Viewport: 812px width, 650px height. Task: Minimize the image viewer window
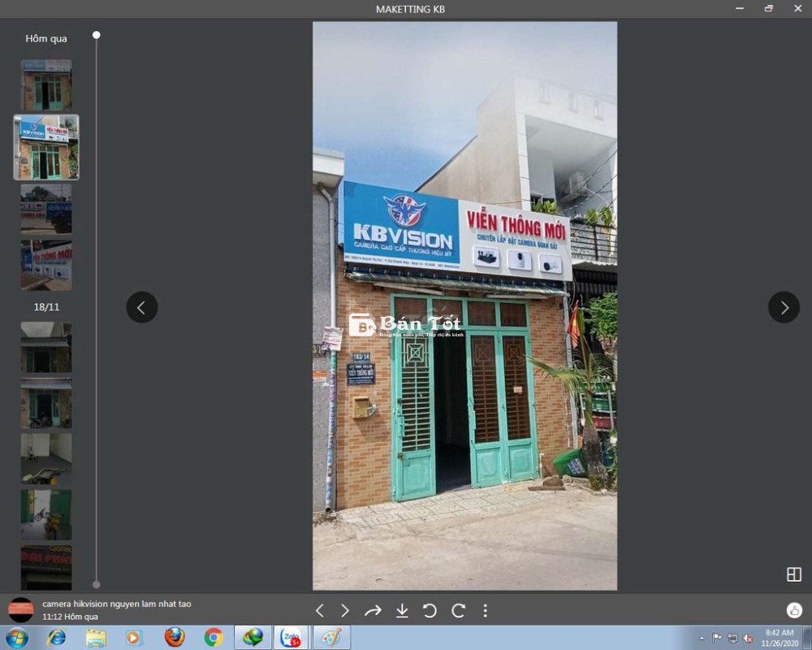point(740,8)
